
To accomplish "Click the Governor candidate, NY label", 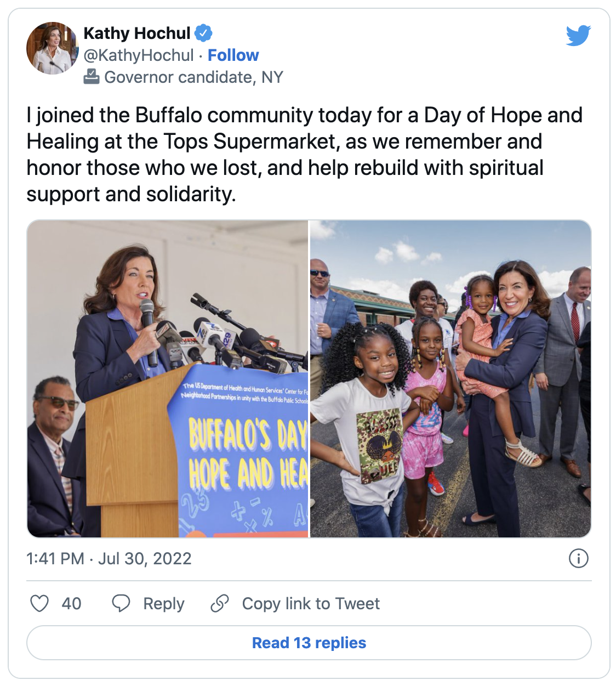I will coord(193,77).
